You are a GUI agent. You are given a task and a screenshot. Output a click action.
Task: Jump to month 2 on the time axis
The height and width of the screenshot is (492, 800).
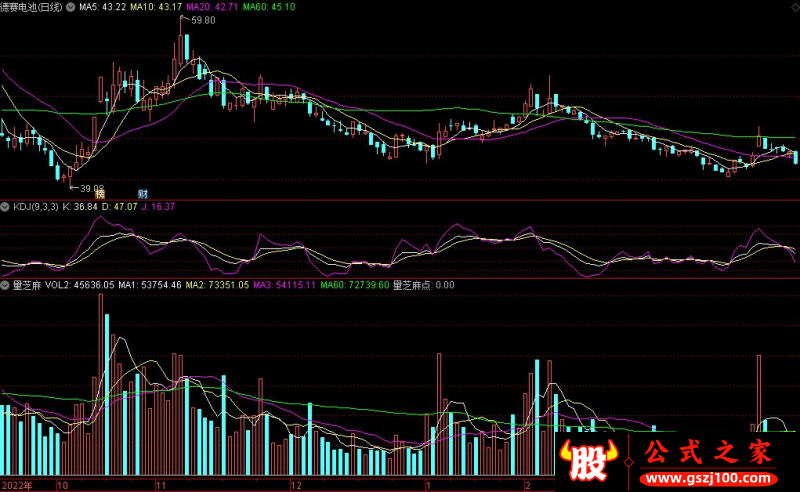click(528, 485)
